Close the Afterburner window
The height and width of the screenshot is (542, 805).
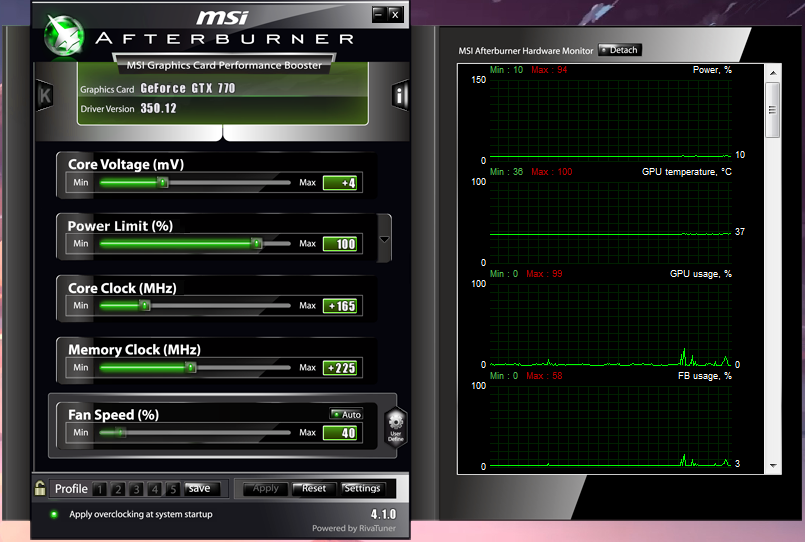point(395,14)
